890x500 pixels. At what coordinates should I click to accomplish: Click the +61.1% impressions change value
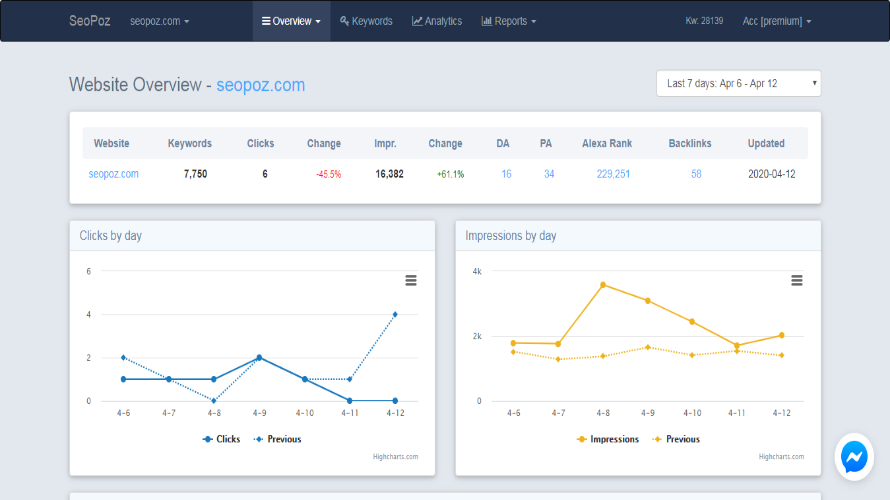(x=450, y=174)
